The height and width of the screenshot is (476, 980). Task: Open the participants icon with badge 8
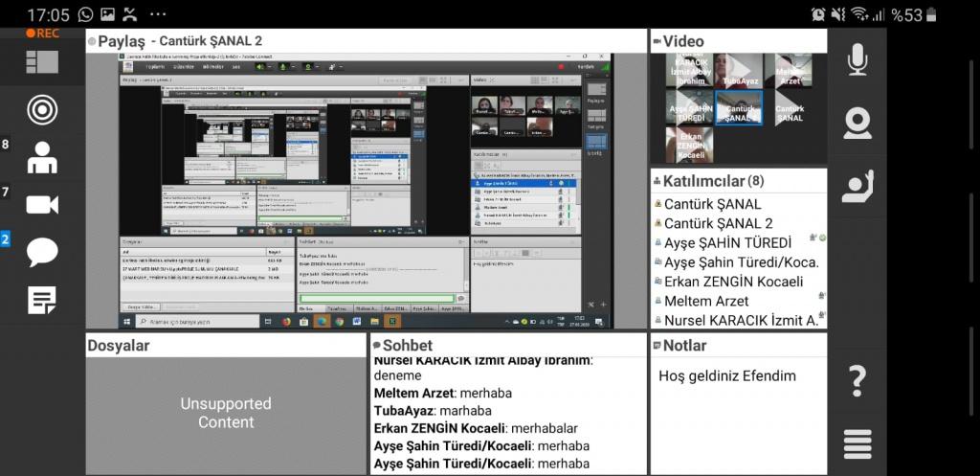click(42, 157)
